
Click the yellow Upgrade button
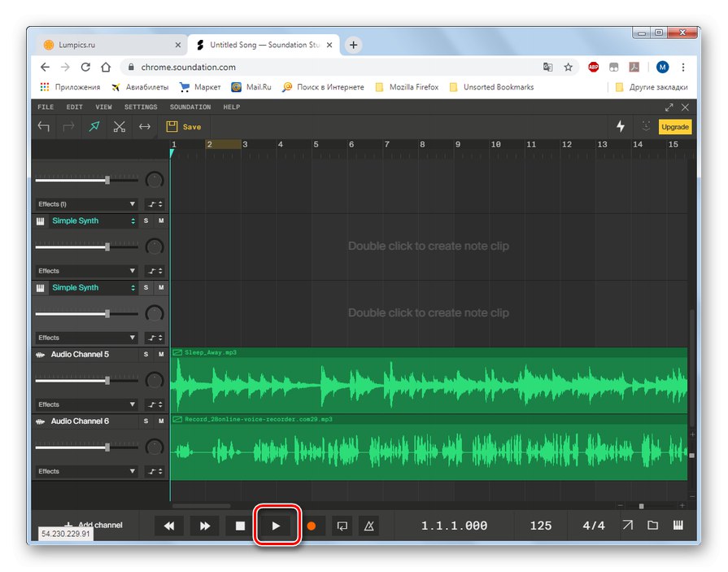click(674, 127)
